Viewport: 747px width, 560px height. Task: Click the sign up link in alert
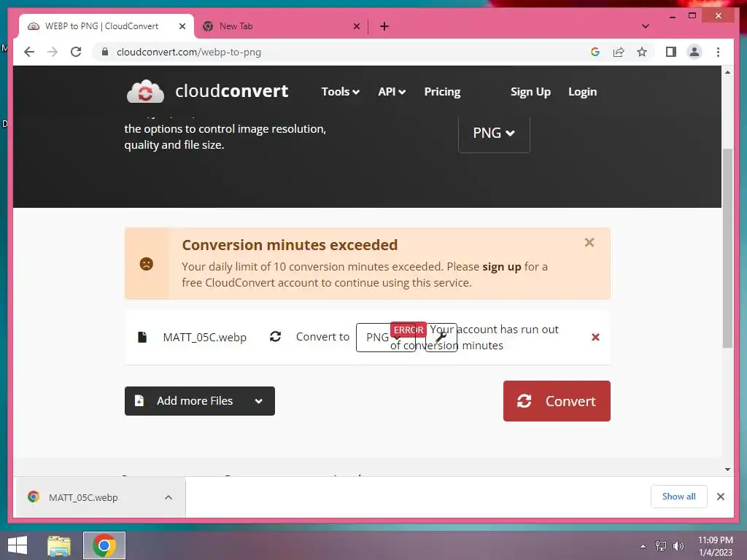501,267
